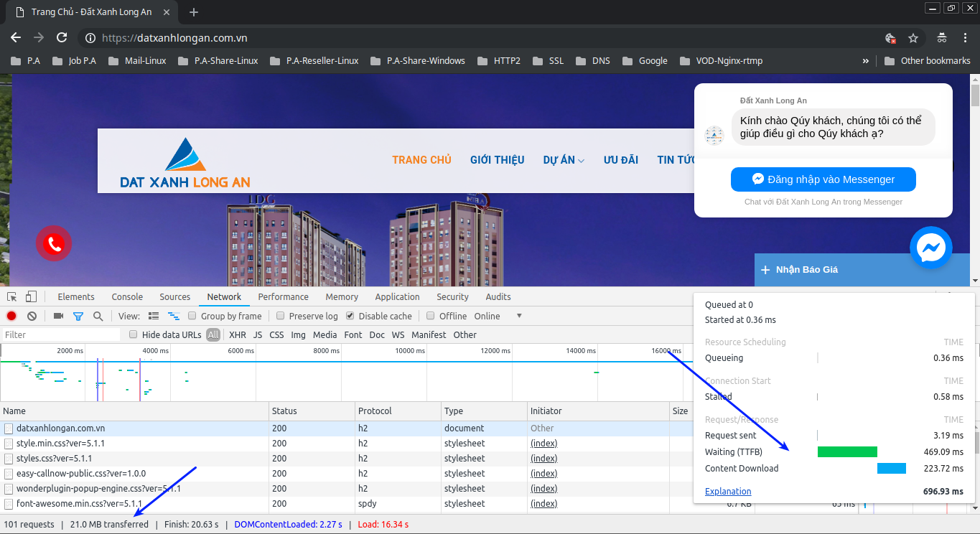Open the Network tab in DevTools

click(x=224, y=296)
